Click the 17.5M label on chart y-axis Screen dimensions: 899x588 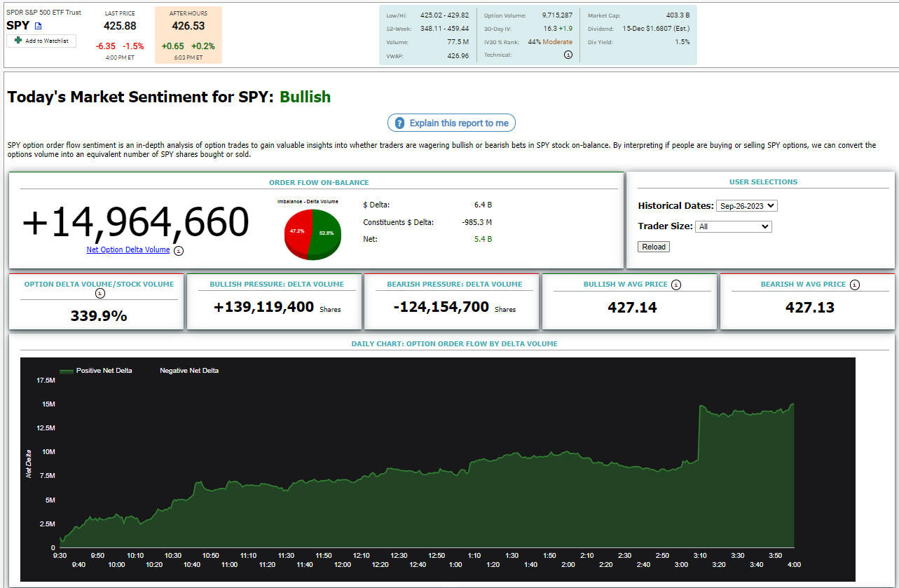pyautogui.click(x=45, y=381)
